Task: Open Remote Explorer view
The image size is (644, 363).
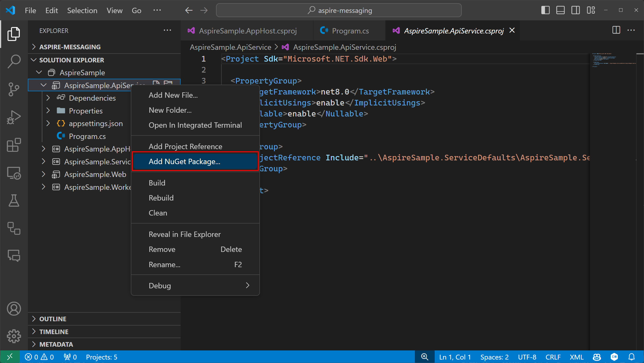Action: pos(14,173)
